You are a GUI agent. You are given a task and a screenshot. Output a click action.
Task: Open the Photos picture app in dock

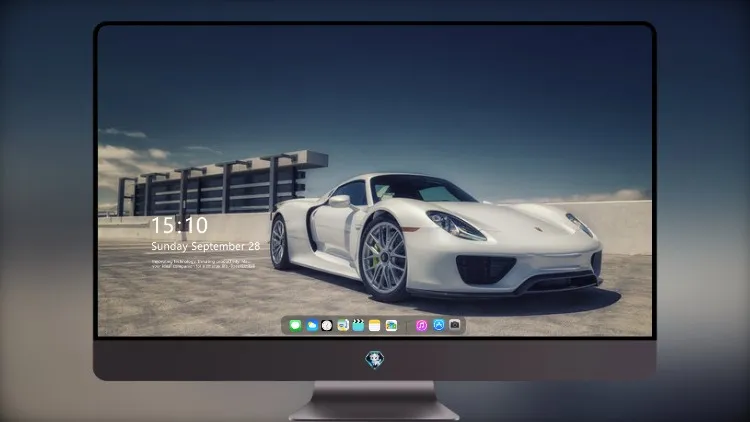coord(391,325)
